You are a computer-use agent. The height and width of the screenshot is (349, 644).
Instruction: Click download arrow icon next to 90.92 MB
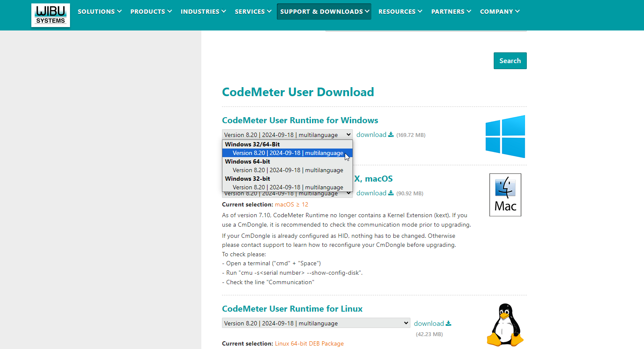pos(391,193)
